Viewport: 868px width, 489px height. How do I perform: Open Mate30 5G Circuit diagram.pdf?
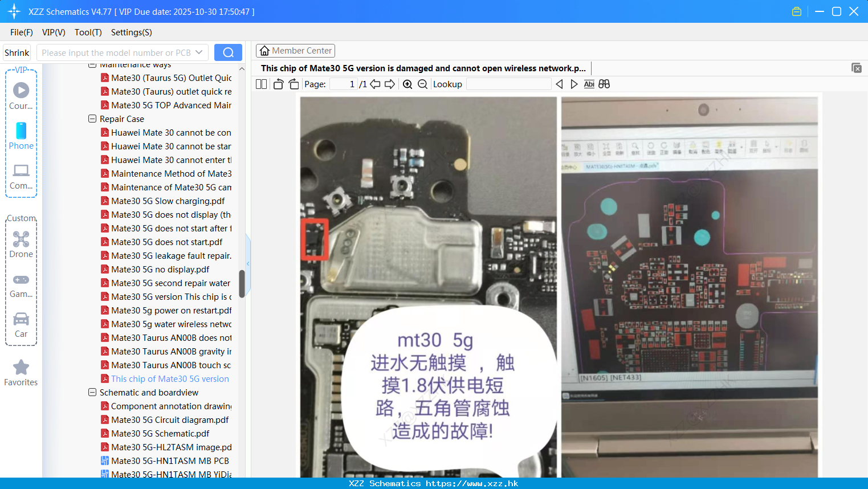point(170,420)
